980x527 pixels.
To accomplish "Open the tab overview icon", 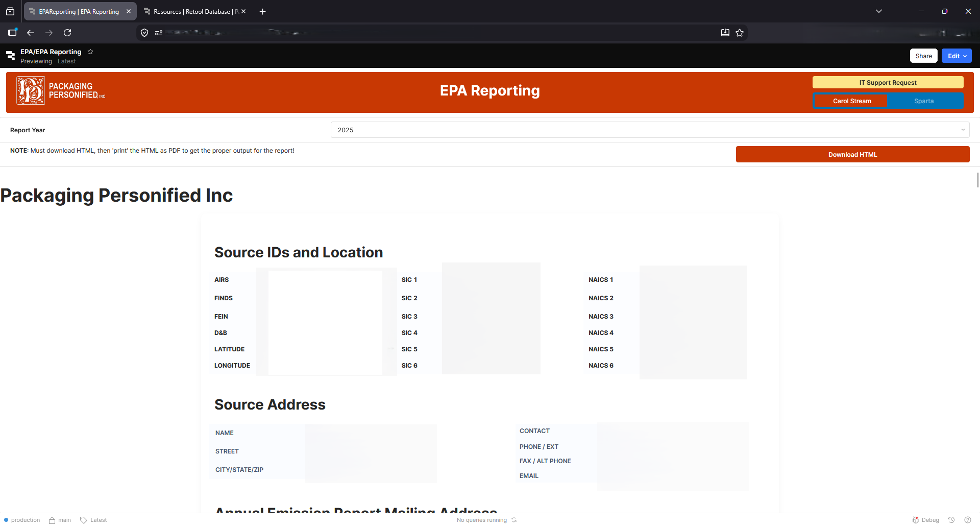I will coord(10,11).
